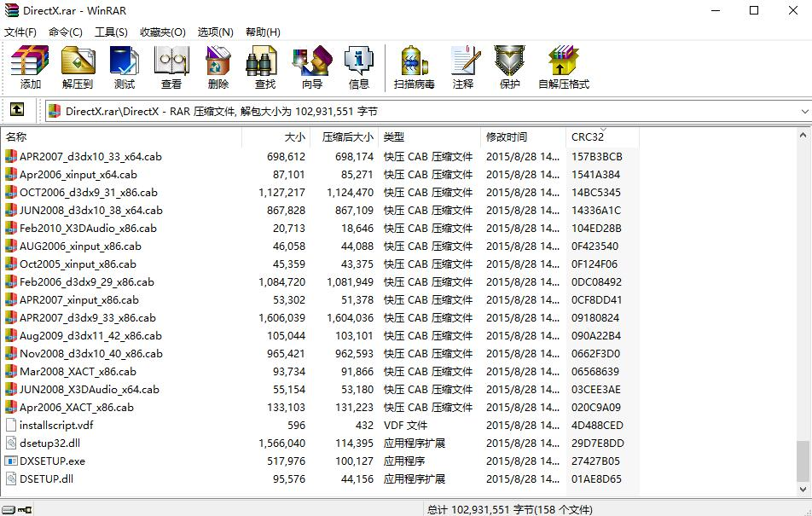Sort by Packed Size (压缩后大小) header
The image size is (812, 516).
(x=345, y=137)
